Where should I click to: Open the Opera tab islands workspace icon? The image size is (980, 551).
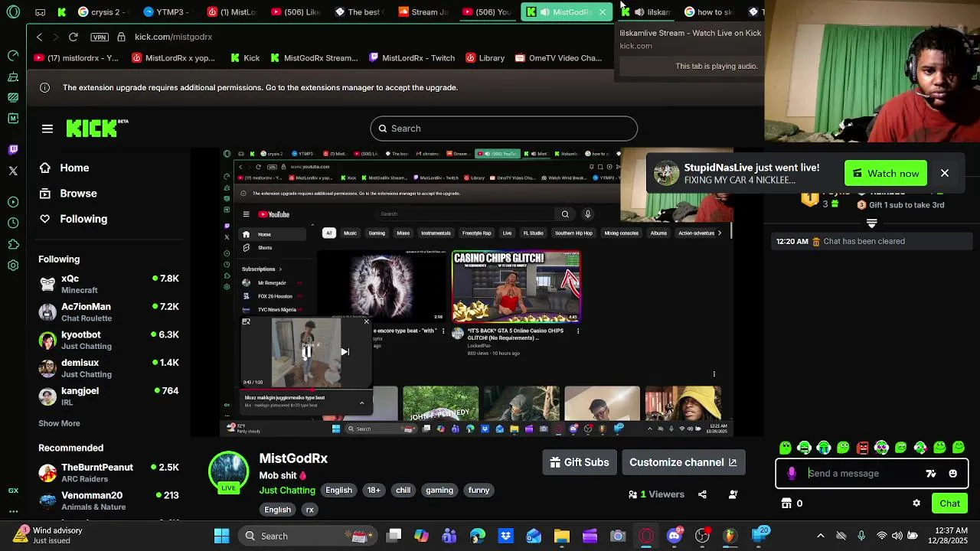point(41,12)
